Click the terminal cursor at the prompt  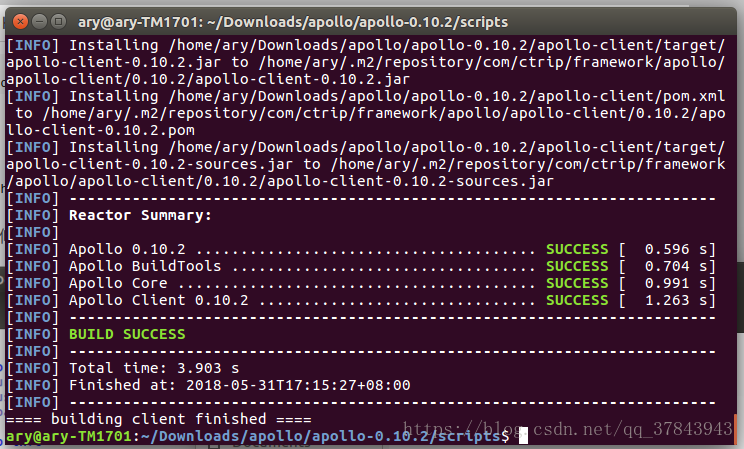pos(523,436)
